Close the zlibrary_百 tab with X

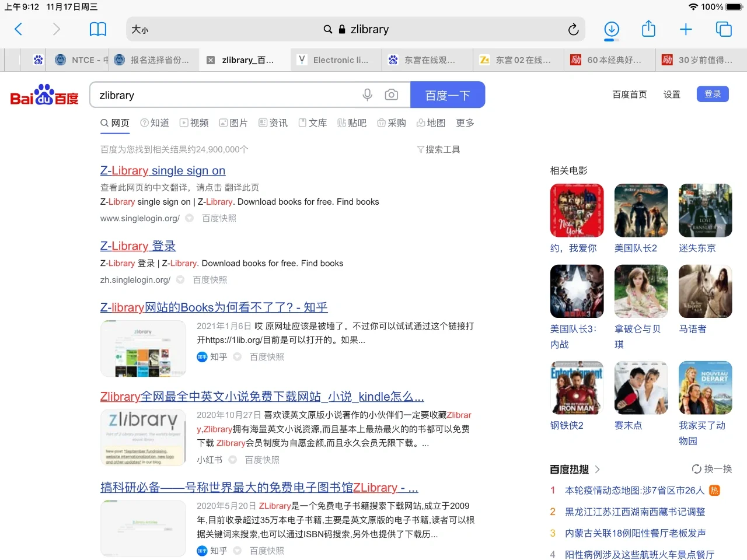211,60
